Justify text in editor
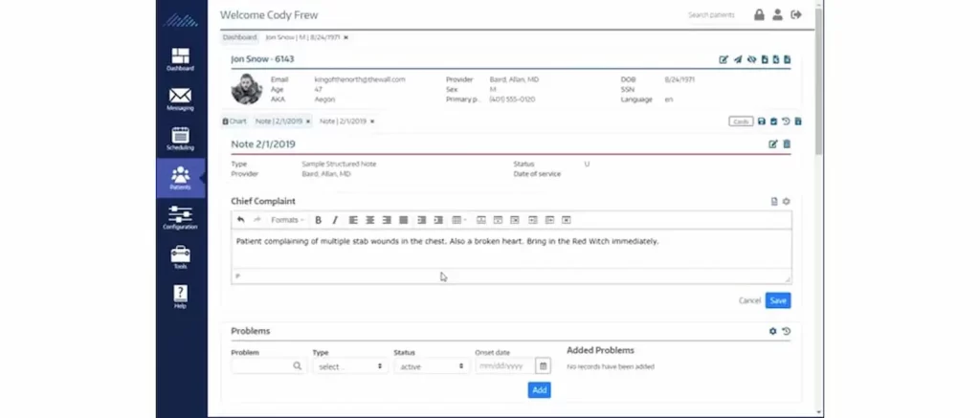The height and width of the screenshot is (418, 980). [404, 220]
